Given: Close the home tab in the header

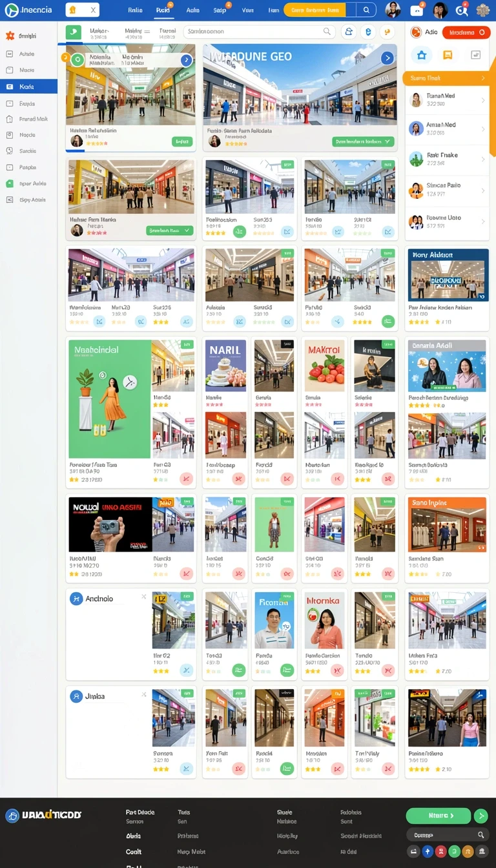Looking at the screenshot, I should 92,10.
